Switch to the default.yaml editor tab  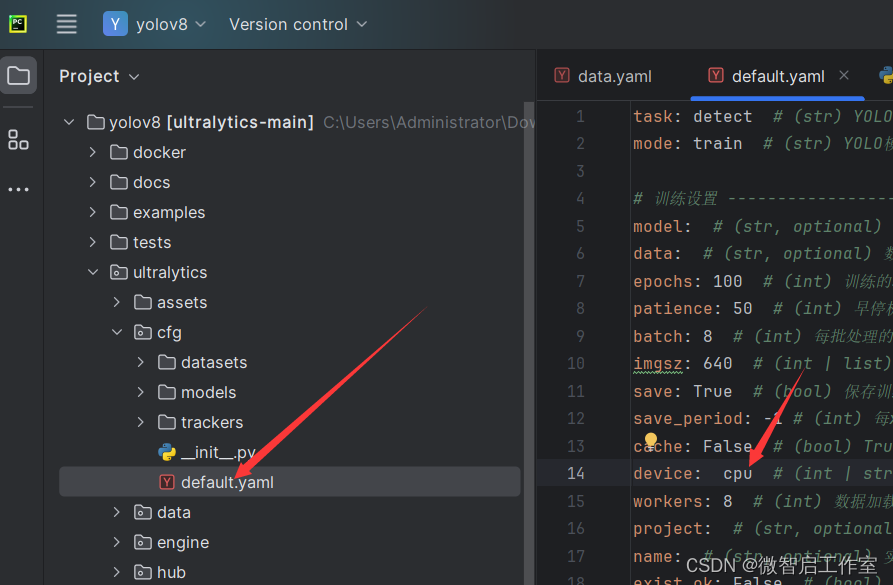pyautogui.click(x=778, y=76)
